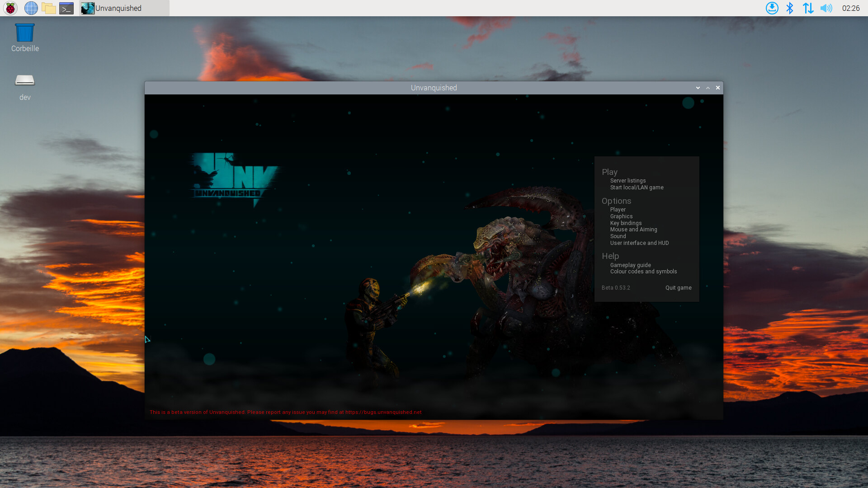Choose Start local/LAN game
The image size is (868, 488).
pos(637,188)
